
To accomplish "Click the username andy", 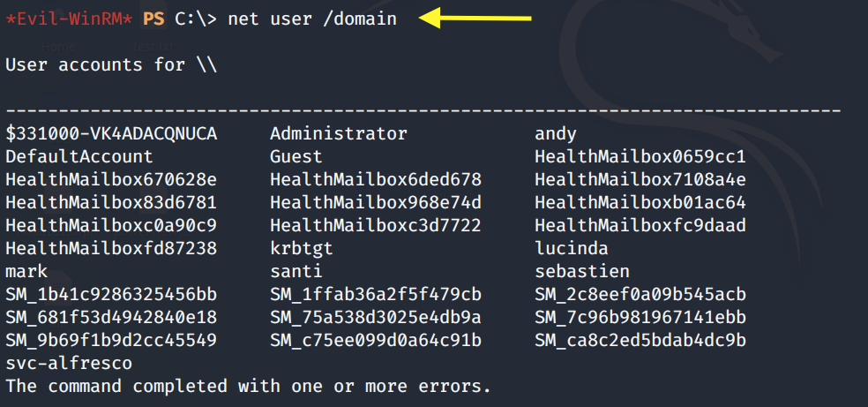I will point(556,133).
